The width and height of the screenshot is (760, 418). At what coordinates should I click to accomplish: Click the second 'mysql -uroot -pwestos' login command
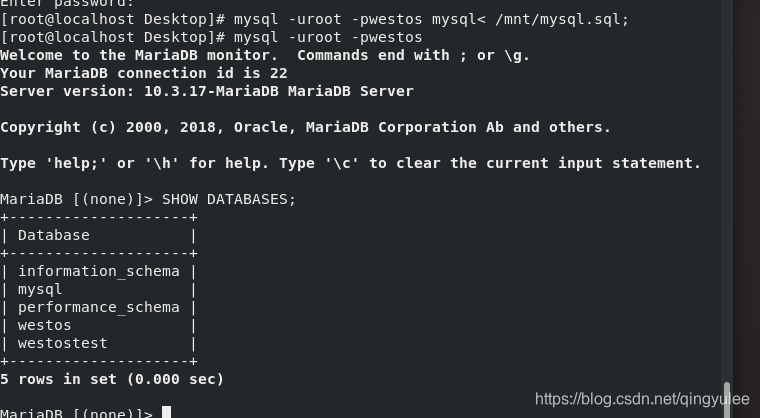coord(328,37)
